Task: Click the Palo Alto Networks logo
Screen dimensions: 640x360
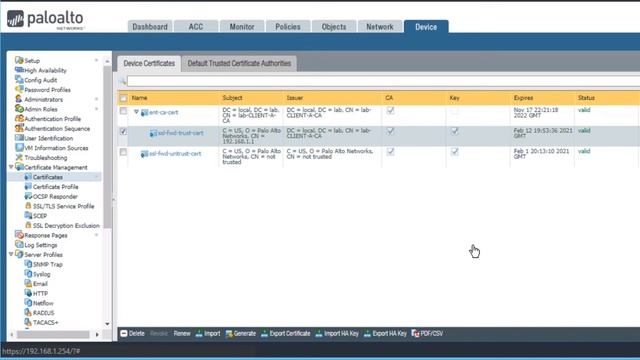Action: (x=45, y=20)
